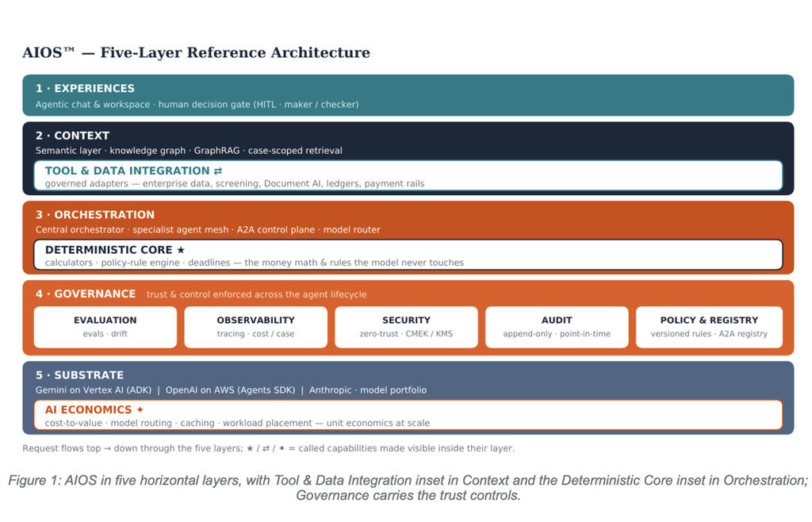
Task: Click the Audit card
Action: [x=557, y=327]
